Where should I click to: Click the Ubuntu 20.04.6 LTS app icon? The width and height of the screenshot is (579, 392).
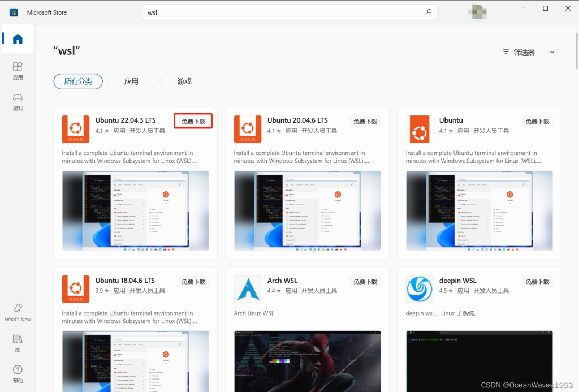point(248,129)
